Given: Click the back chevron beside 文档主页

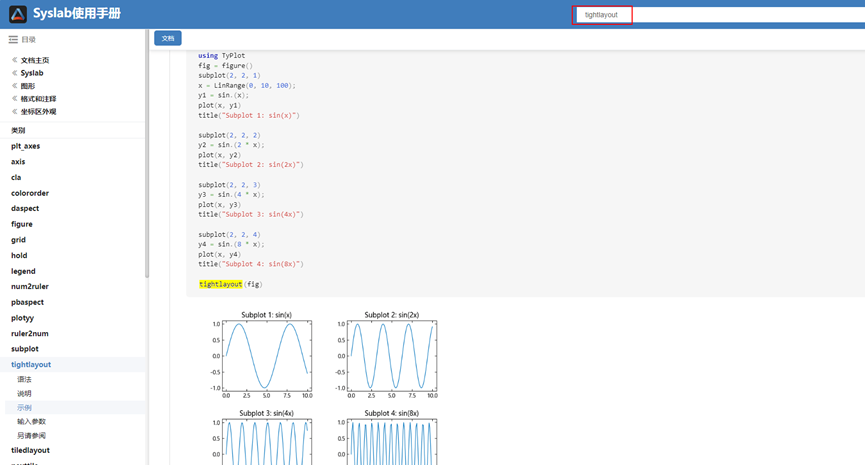Looking at the screenshot, I should [x=14, y=60].
